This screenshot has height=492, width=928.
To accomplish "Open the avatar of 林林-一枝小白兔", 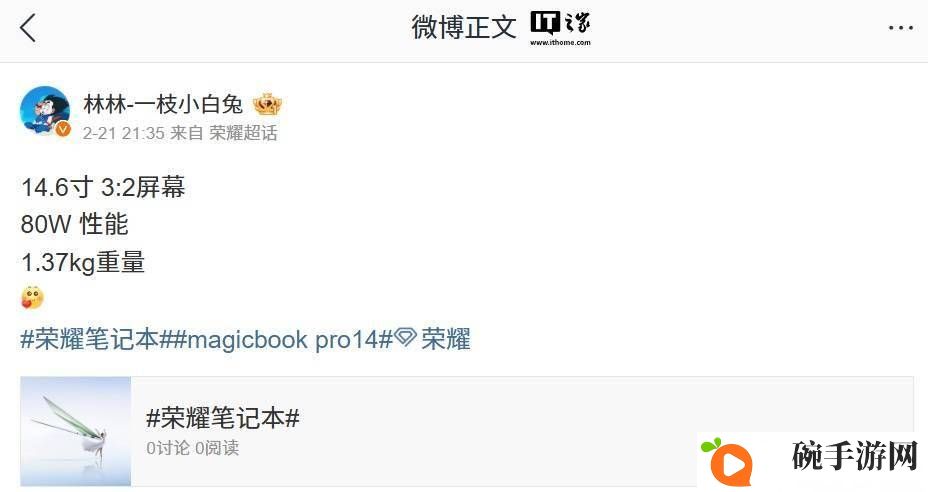I will 46,111.
